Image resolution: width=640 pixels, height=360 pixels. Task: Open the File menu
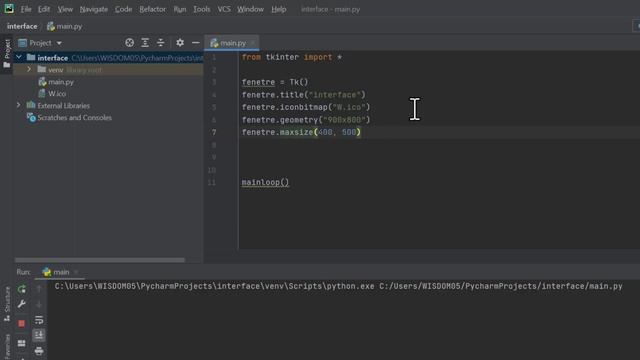coord(26,9)
